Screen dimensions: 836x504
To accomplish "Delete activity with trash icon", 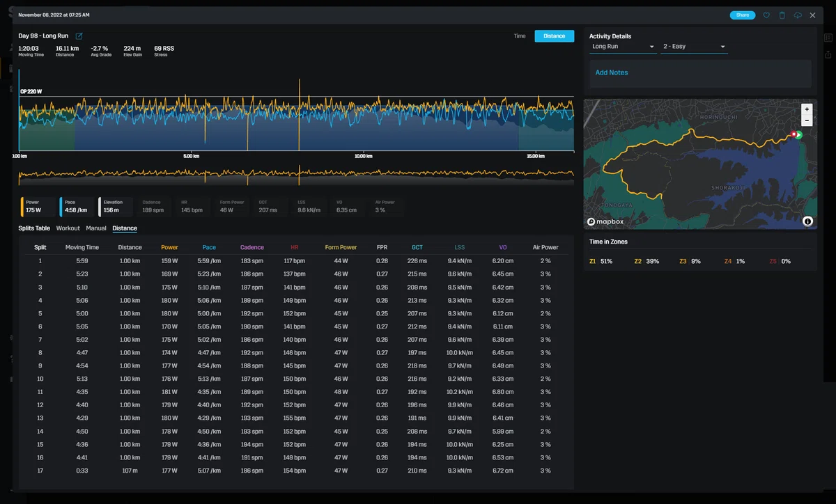I will [782, 15].
